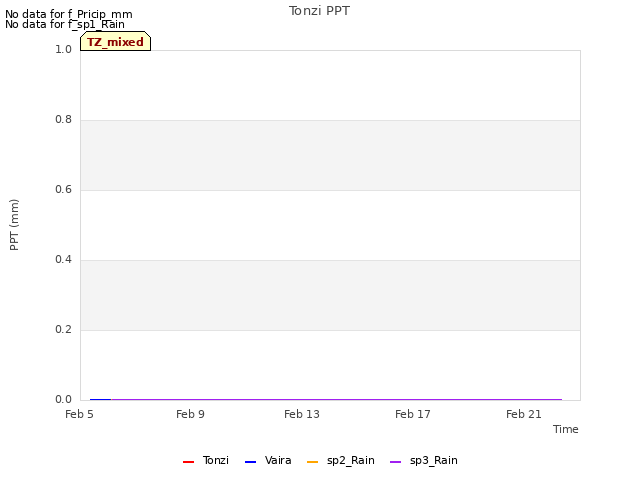The width and height of the screenshot is (640, 480).
Task: Toggle the Tonzi series in the legend
Action: pyautogui.click(x=206, y=460)
